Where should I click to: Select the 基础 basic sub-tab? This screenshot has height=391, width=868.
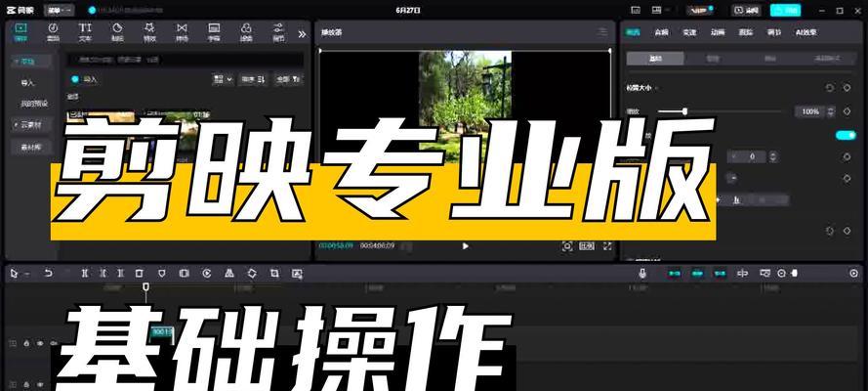655,58
